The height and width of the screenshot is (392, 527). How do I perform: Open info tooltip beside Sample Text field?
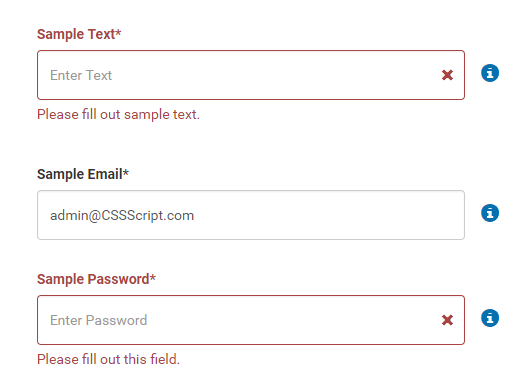tap(490, 73)
